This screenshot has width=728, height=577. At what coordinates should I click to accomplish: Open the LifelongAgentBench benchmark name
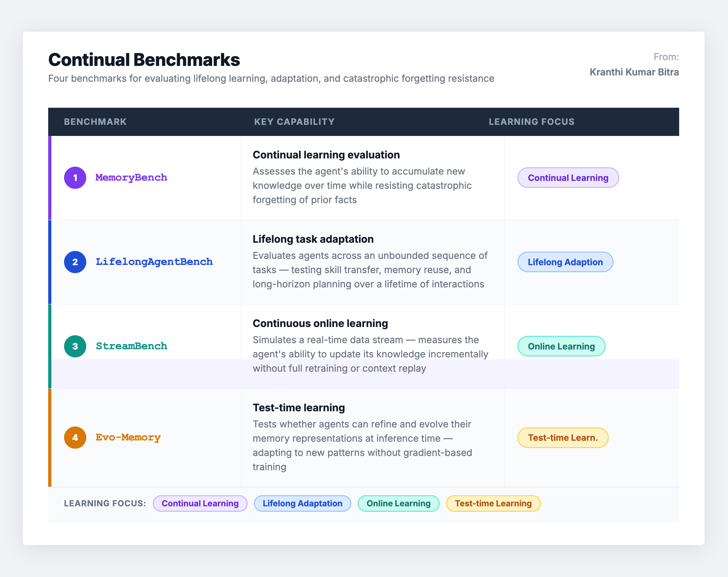154,262
